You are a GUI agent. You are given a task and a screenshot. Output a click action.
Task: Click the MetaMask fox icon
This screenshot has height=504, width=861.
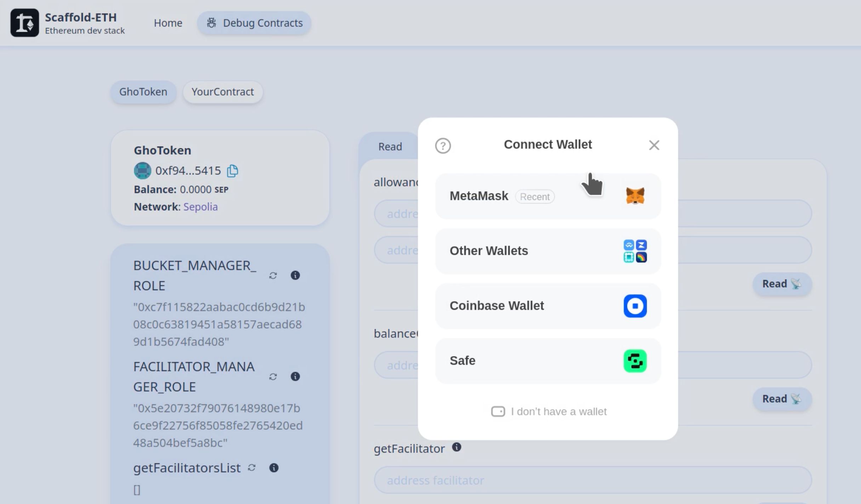click(635, 196)
